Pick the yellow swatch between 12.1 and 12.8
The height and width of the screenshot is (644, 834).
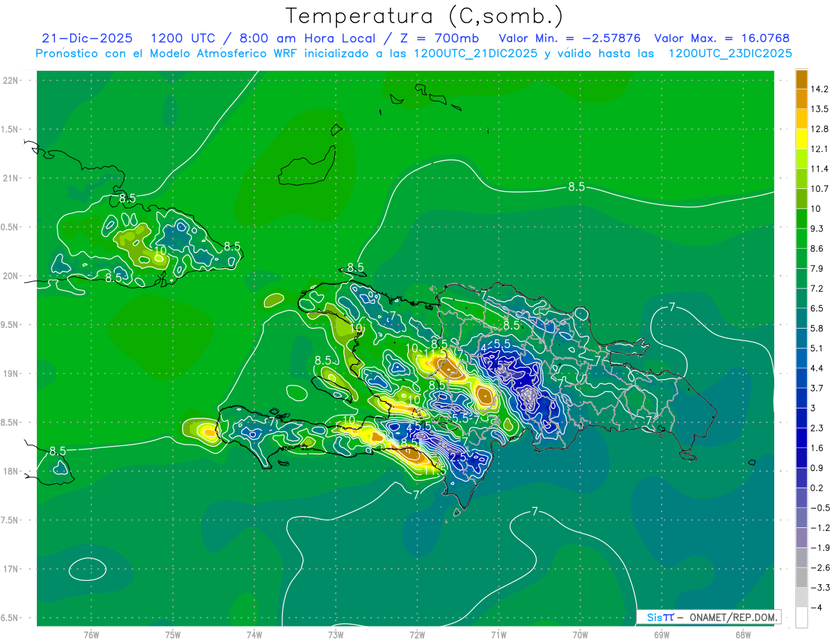(801, 139)
